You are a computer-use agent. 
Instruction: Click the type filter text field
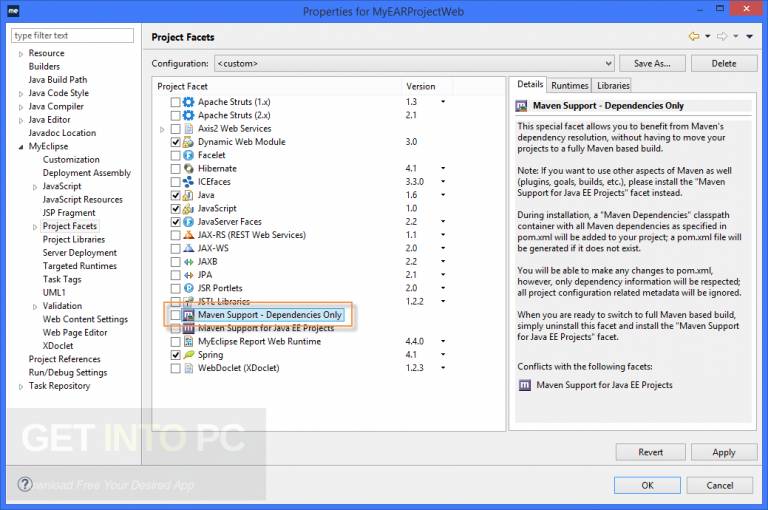click(x=72, y=36)
